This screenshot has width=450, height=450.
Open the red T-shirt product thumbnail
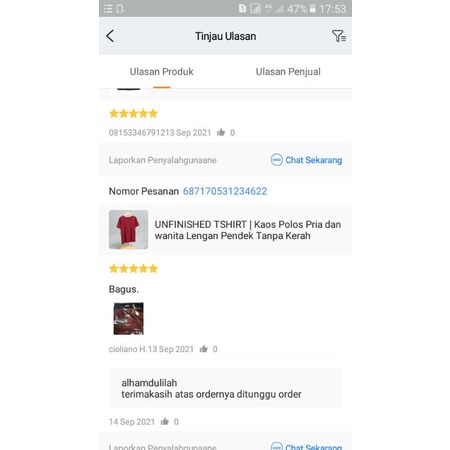pos(128,230)
